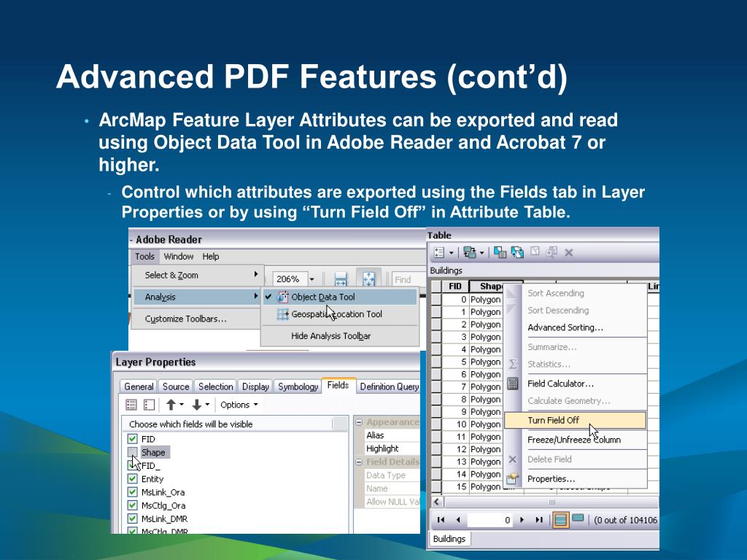747x560 pixels.
Task: Click the Field Calculator calculator icon
Action: (x=513, y=384)
